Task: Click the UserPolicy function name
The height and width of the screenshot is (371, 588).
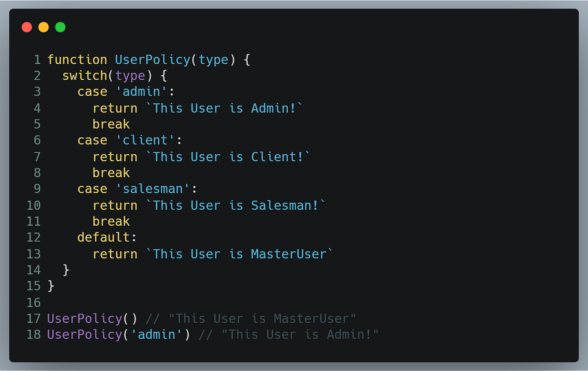Action: (x=152, y=60)
